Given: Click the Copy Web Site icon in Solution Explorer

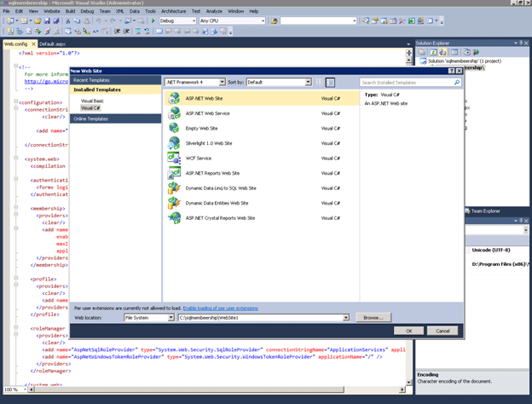Looking at the screenshot, I should (467, 52).
